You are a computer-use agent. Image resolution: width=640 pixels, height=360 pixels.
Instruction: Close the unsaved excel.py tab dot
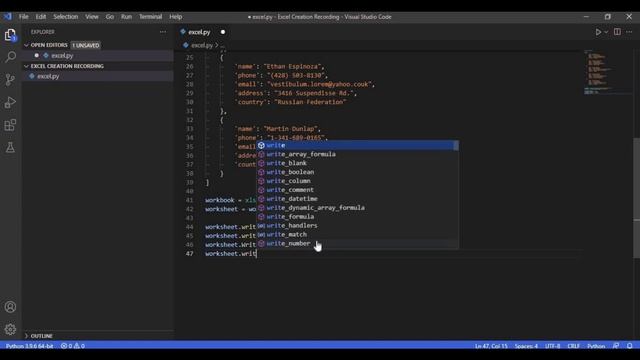tap(222, 32)
